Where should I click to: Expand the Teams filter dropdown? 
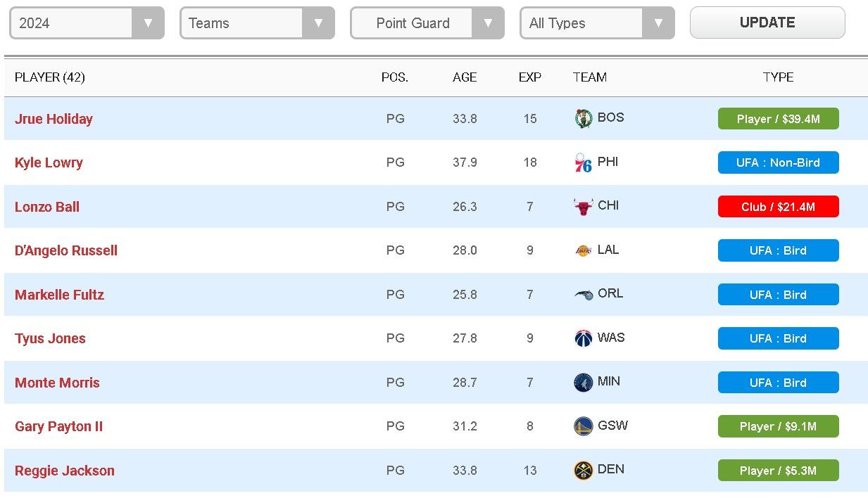[257, 23]
